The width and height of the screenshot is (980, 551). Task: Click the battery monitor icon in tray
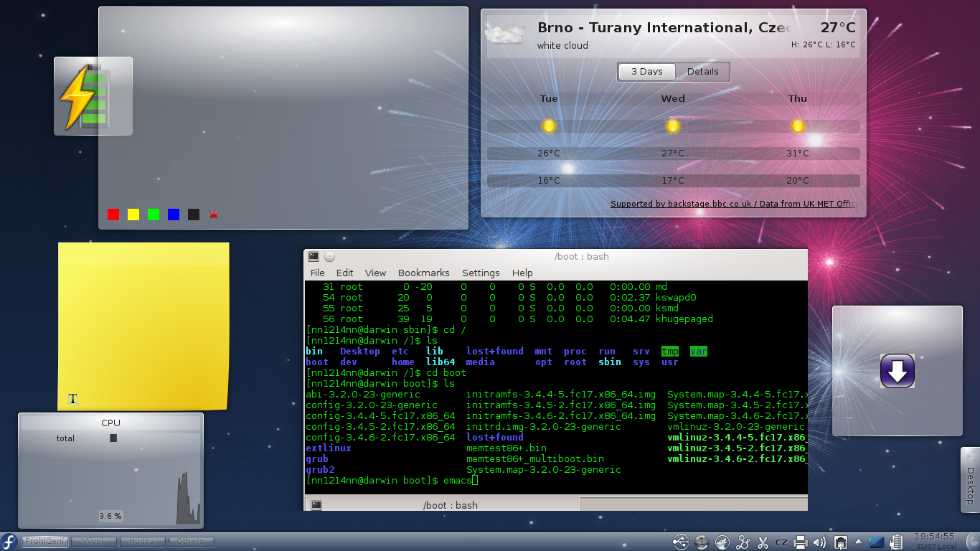tap(896, 542)
